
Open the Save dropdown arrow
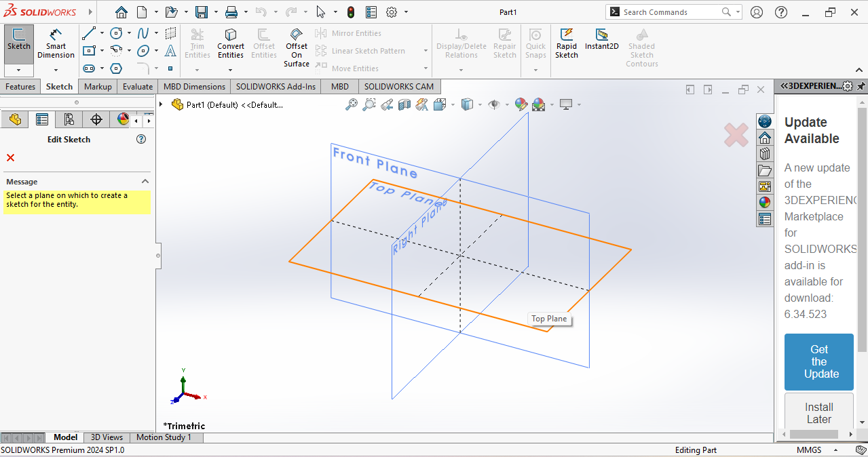tap(216, 12)
